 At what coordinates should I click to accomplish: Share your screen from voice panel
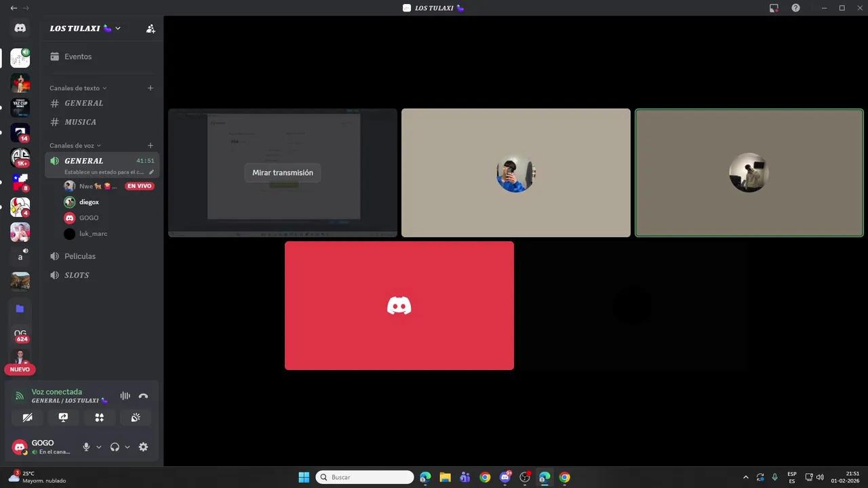63,418
